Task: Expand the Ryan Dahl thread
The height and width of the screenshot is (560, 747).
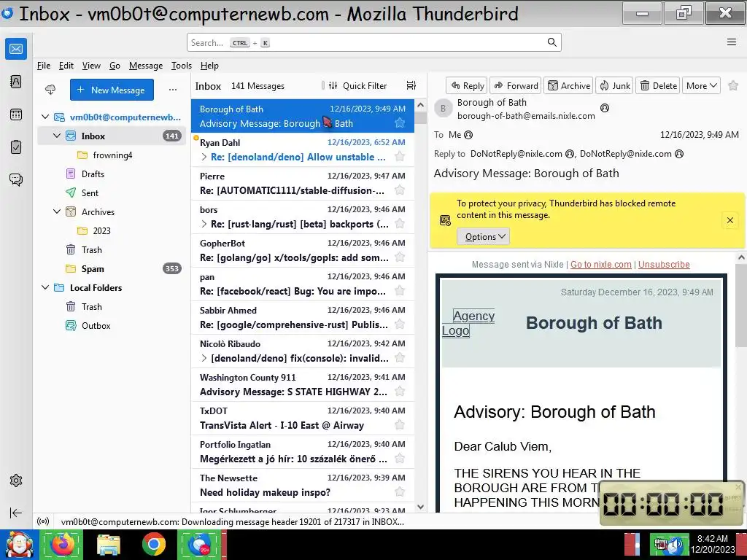Action: click(204, 157)
